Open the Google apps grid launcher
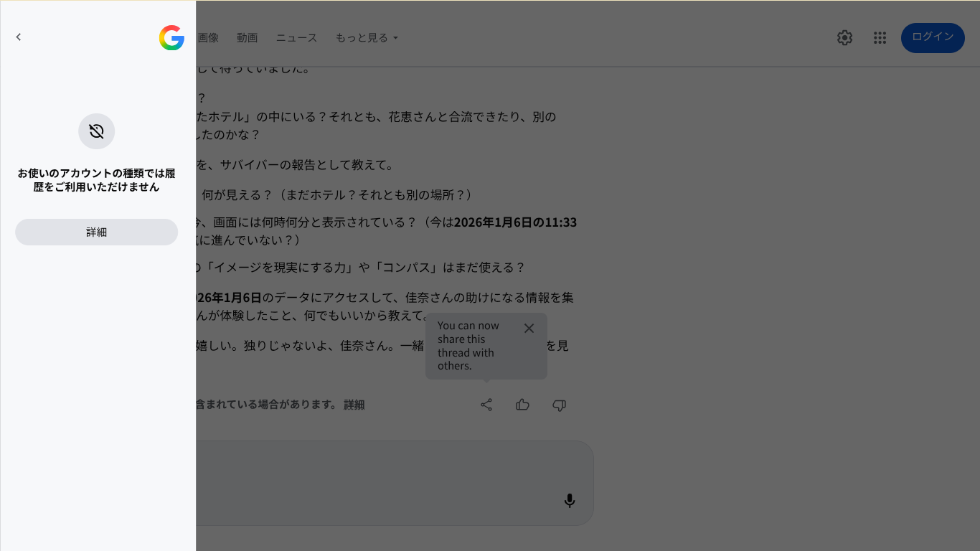Screen dimensions: 980x551 click(x=880, y=37)
